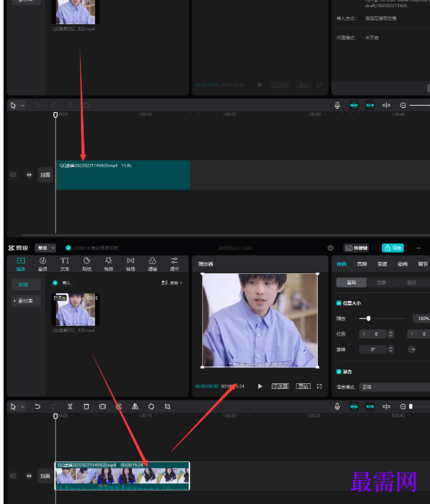Open the 特效 effects tab
Screen dimensions: 430x504
(109, 264)
